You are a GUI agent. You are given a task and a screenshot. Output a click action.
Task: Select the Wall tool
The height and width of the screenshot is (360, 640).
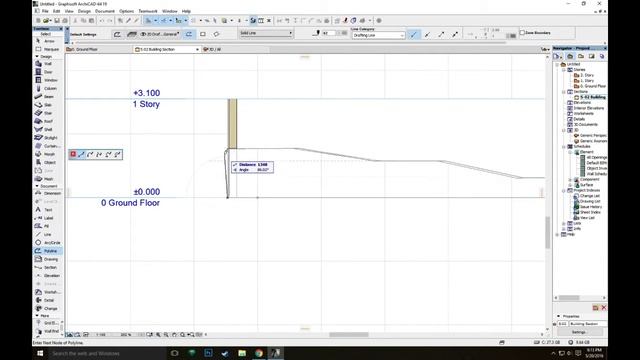(x=48, y=64)
